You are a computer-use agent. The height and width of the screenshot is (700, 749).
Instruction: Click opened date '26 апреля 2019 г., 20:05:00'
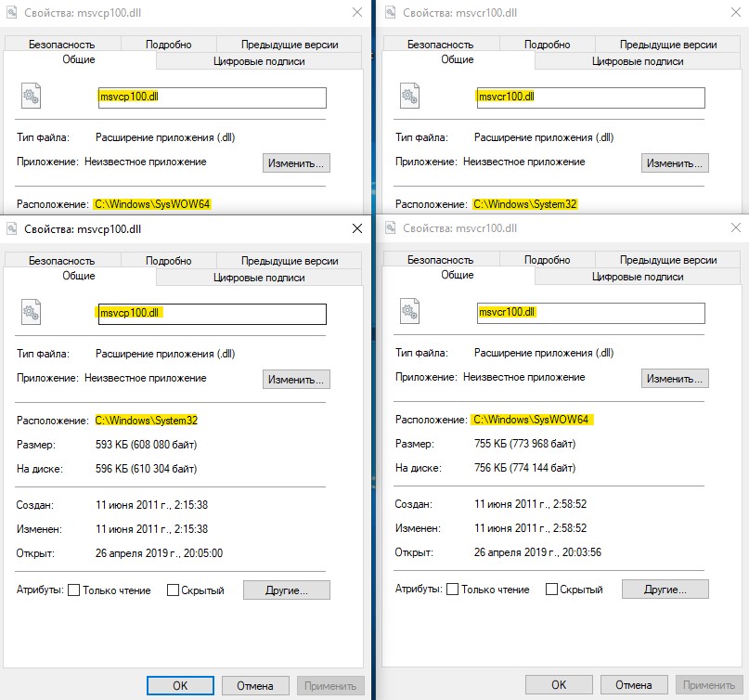click(159, 552)
